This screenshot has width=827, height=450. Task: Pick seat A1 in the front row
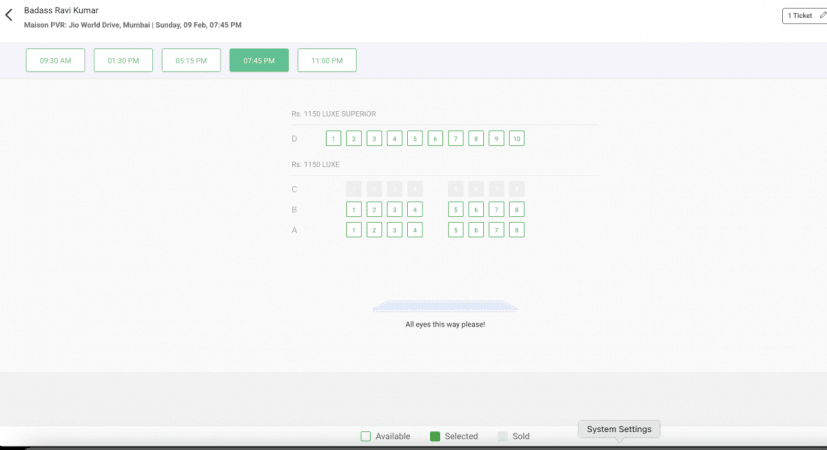353,230
